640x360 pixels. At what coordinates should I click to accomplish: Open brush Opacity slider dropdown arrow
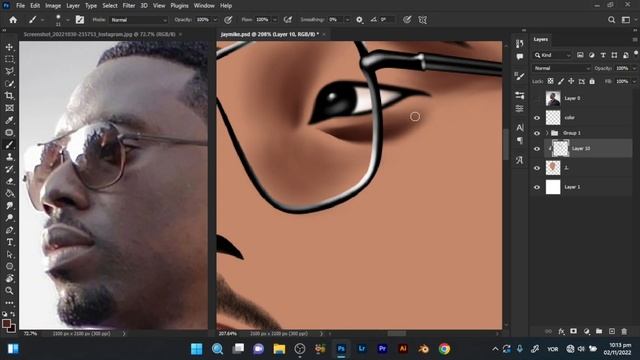click(x=215, y=20)
